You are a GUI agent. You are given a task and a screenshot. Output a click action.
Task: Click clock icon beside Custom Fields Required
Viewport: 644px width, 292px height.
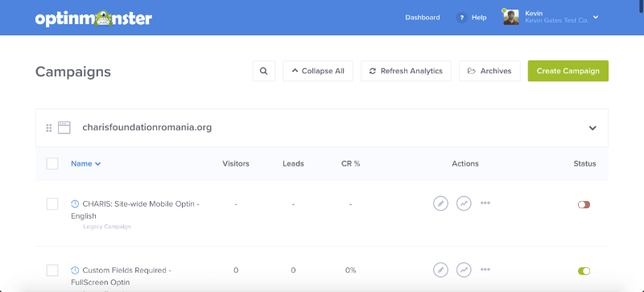coord(75,270)
